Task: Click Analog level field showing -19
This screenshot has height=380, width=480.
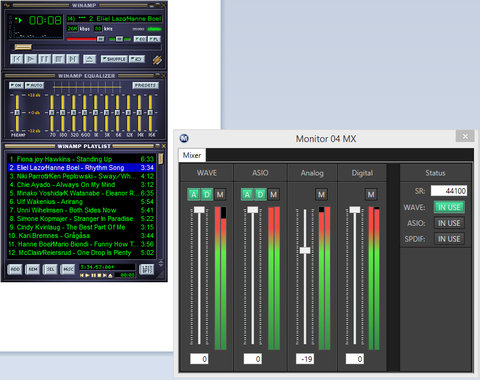Action: [305, 359]
